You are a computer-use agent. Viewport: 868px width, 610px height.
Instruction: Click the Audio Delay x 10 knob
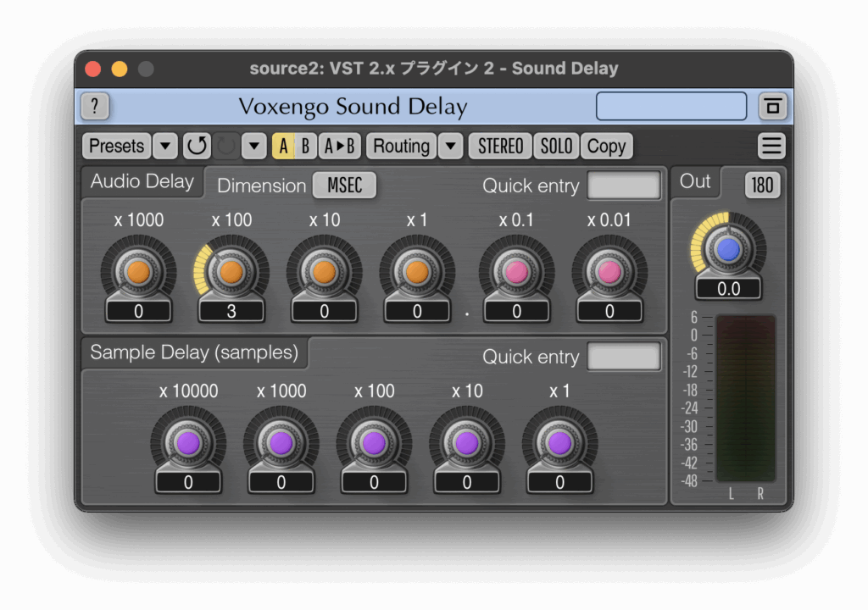(x=325, y=272)
